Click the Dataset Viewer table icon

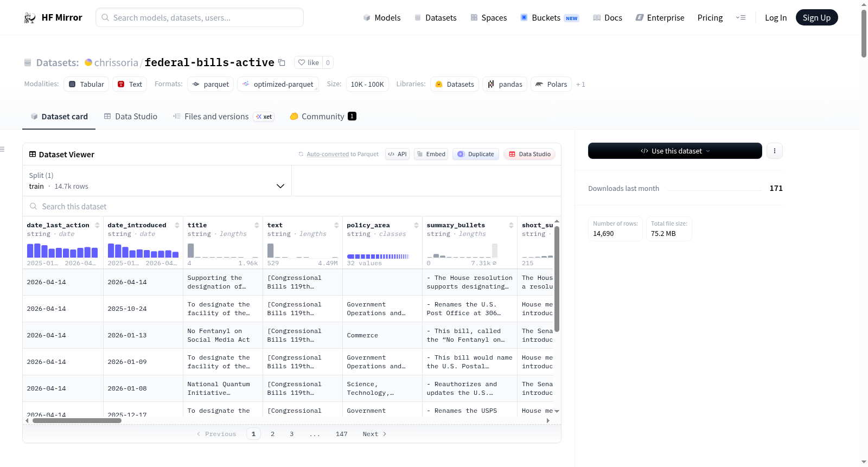pyautogui.click(x=33, y=154)
